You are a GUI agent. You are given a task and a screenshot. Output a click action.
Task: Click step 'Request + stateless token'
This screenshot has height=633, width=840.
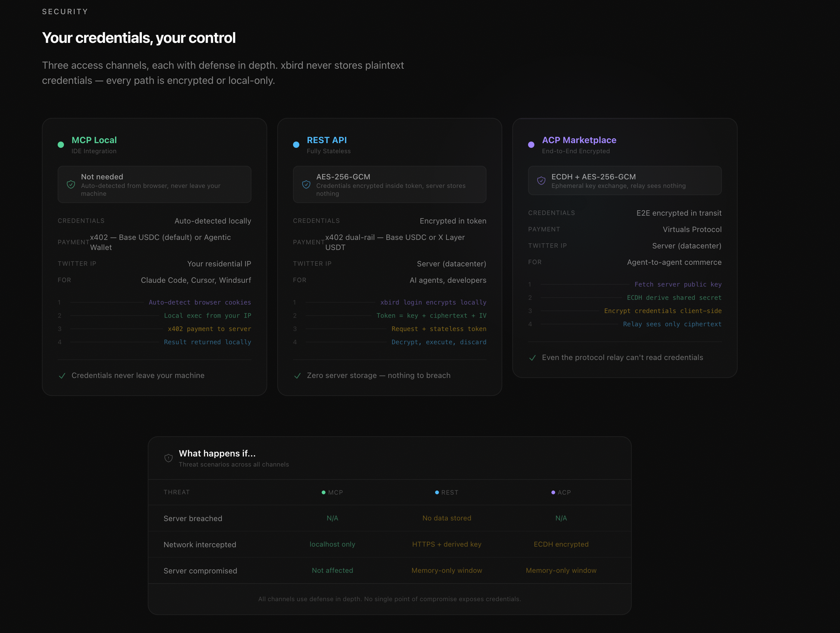[x=439, y=329]
